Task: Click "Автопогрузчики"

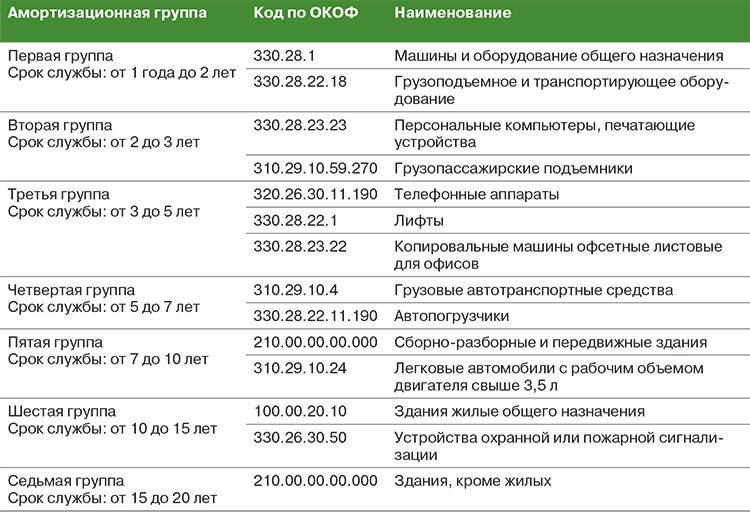Action: (452, 317)
